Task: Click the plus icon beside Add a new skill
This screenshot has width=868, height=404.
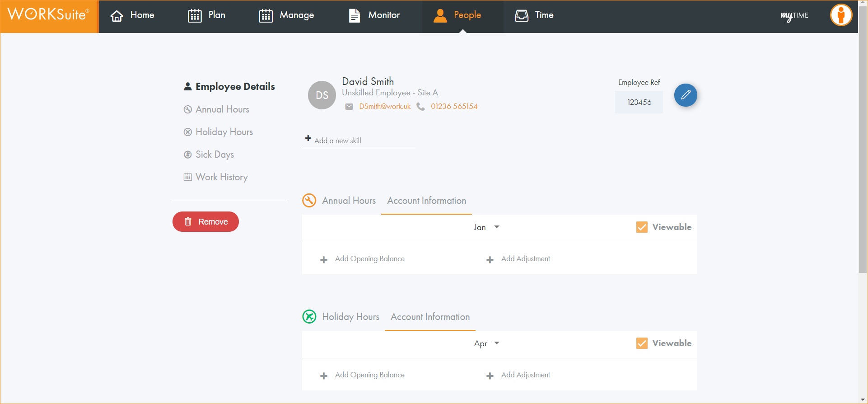Action: [308, 138]
